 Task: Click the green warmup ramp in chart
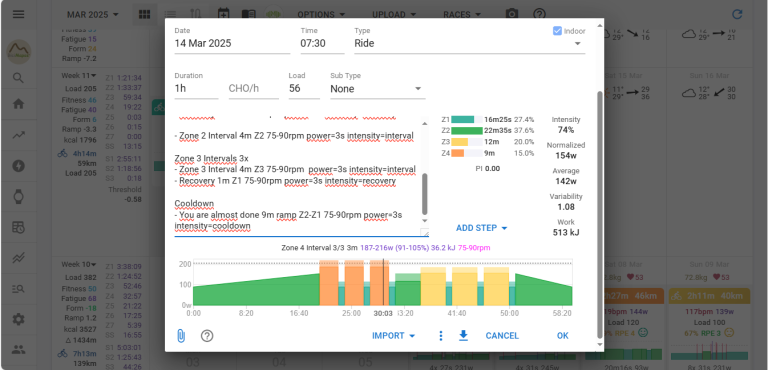coord(256,292)
